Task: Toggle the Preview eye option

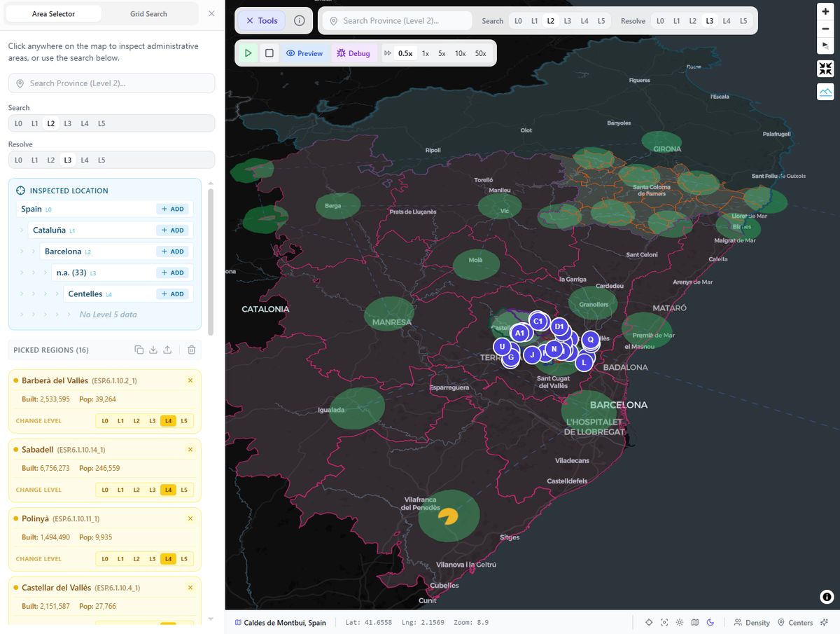Action: [x=304, y=53]
